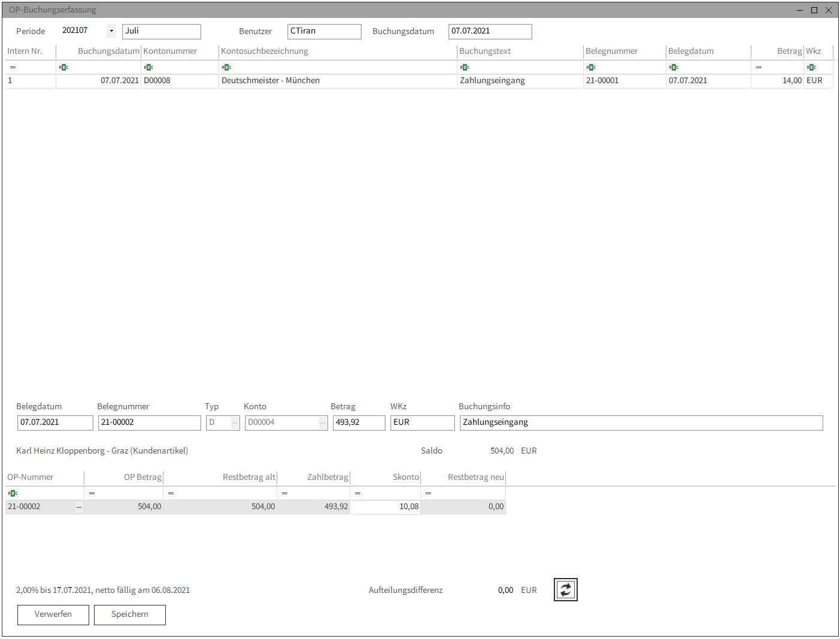Click the lower Belegdatum input field
The height and width of the screenshot is (639, 840).
tap(55, 423)
